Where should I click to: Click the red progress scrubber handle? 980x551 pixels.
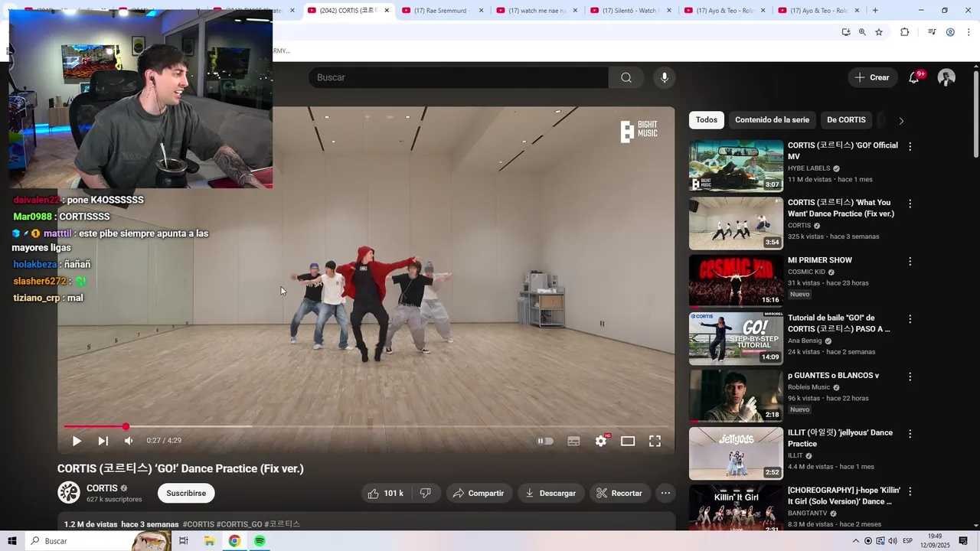click(126, 426)
